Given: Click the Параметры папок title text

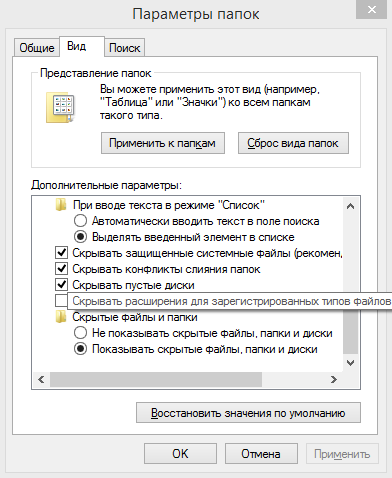Looking at the screenshot, I should click(196, 14).
